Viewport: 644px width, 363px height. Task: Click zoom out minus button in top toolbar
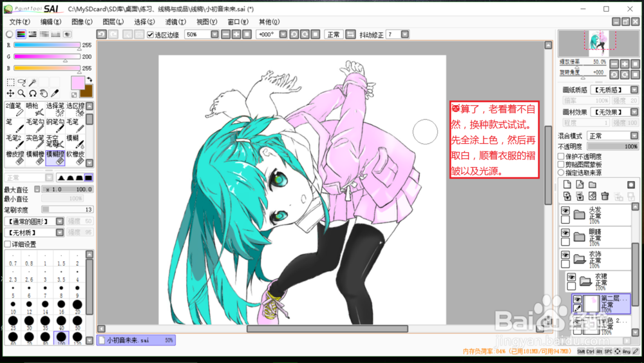coord(225,35)
